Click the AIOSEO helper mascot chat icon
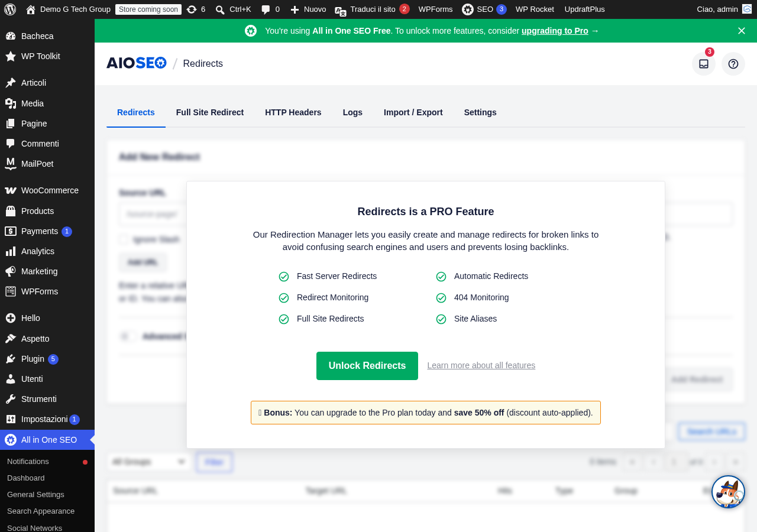 coord(728,492)
